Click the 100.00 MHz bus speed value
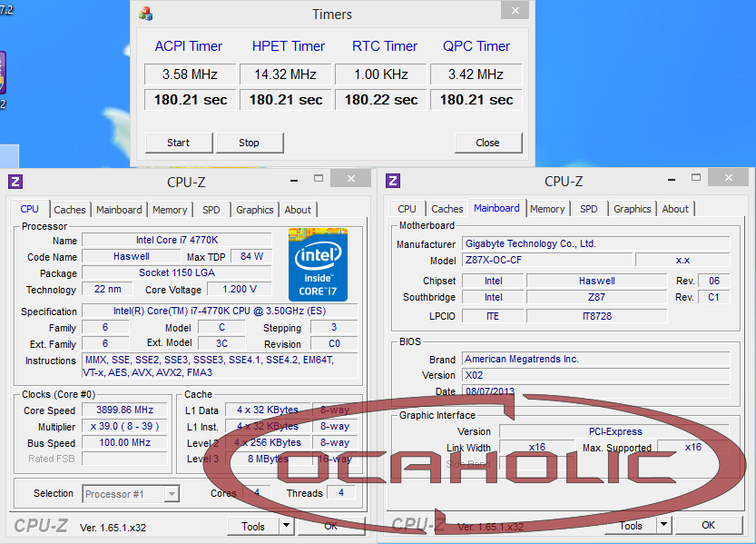The image size is (756, 544). (x=125, y=442)
